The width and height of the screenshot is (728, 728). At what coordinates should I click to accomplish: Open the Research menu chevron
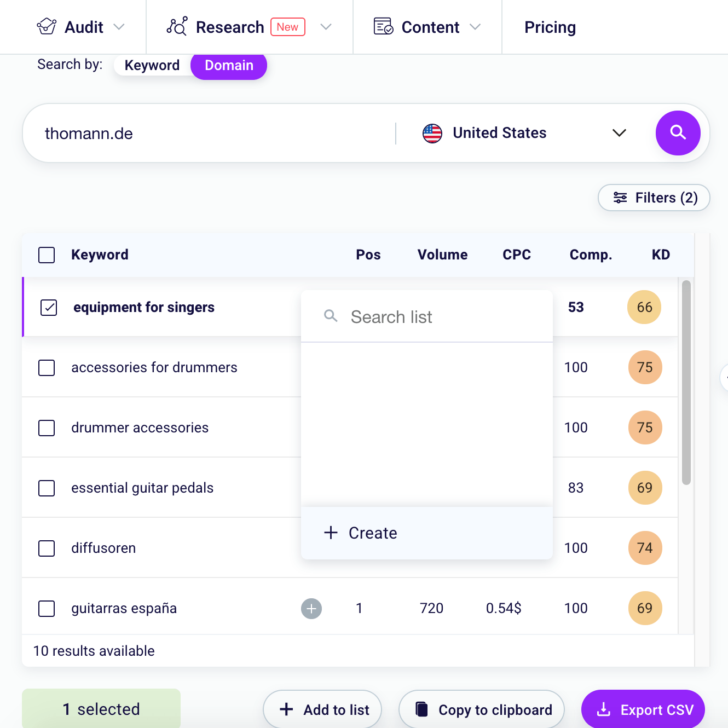[x=326, y=26]
